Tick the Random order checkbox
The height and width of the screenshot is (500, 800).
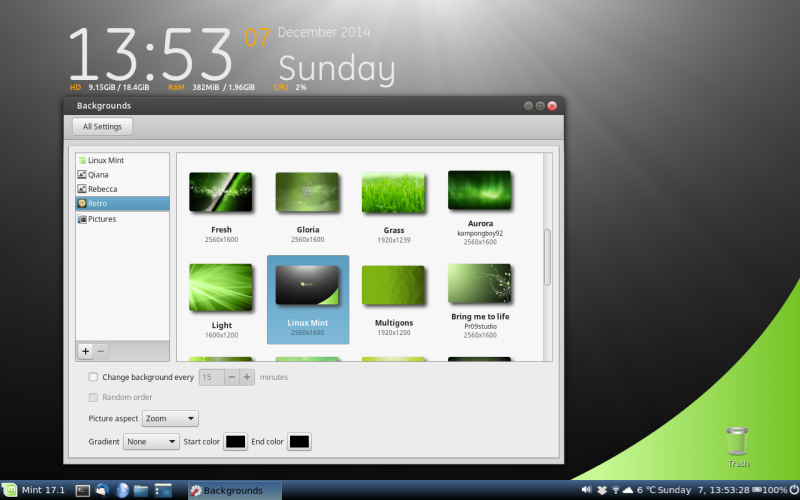93,397
